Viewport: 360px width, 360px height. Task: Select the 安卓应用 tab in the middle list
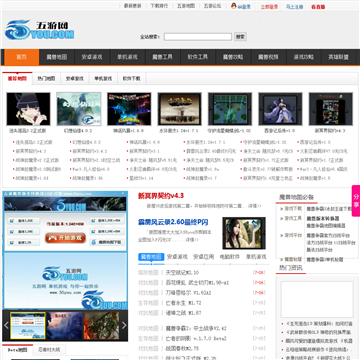(x=204, y=257)
